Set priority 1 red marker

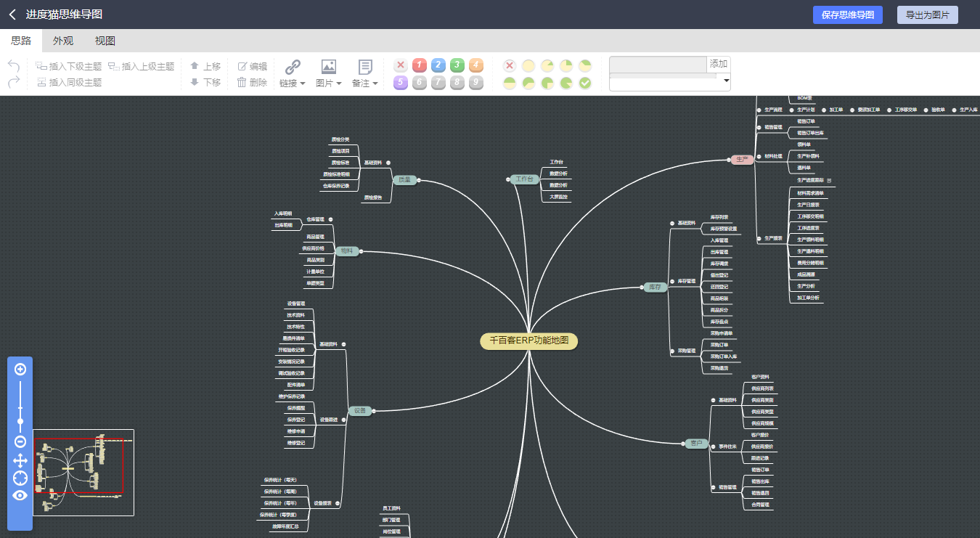click(420, 65)
